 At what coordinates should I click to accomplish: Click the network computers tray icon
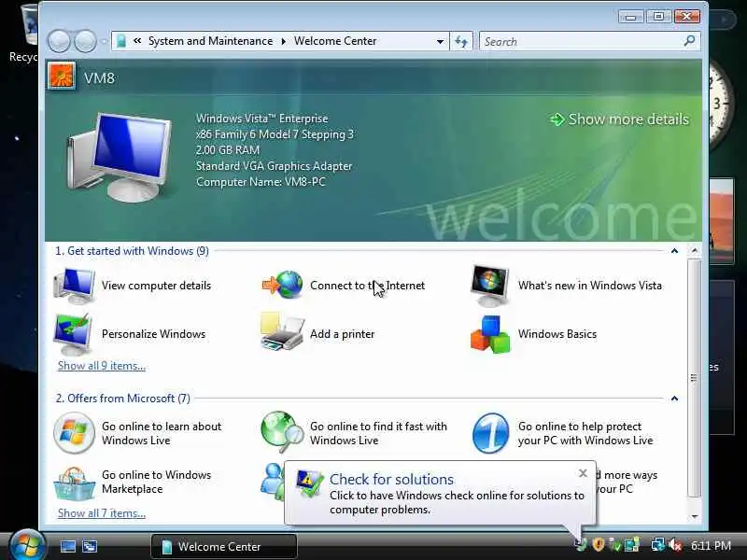click(x=658, y=545)
